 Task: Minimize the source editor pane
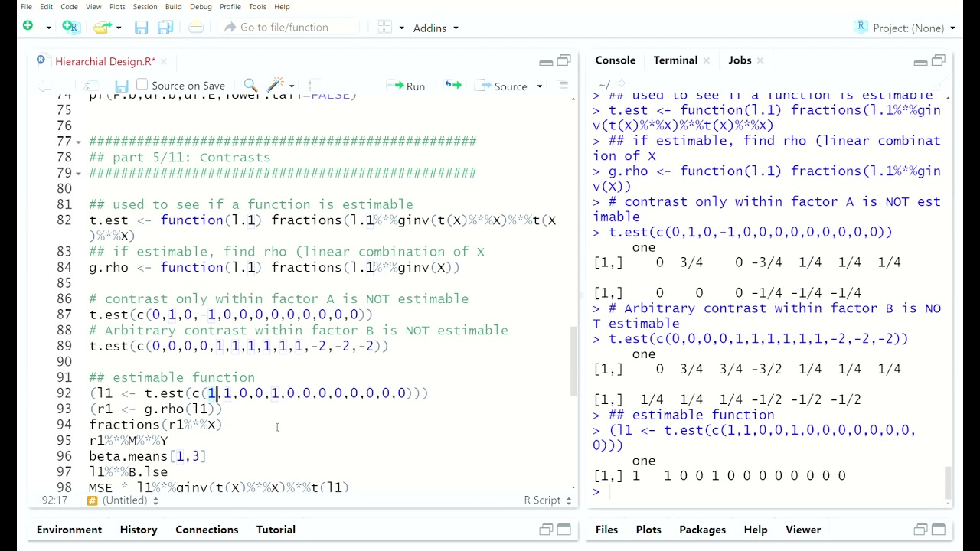[x=546, y=62]
